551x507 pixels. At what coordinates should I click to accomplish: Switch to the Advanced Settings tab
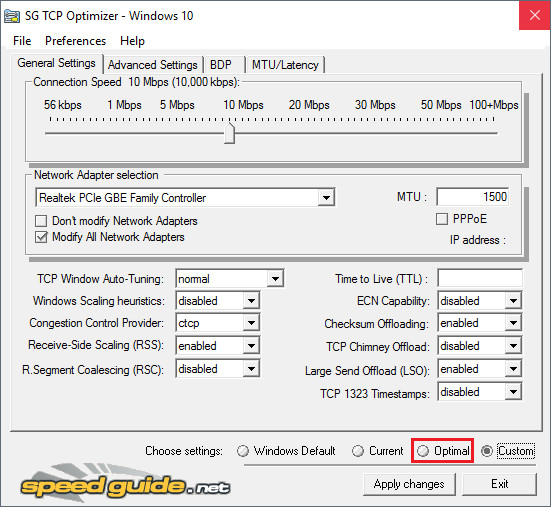153,65
